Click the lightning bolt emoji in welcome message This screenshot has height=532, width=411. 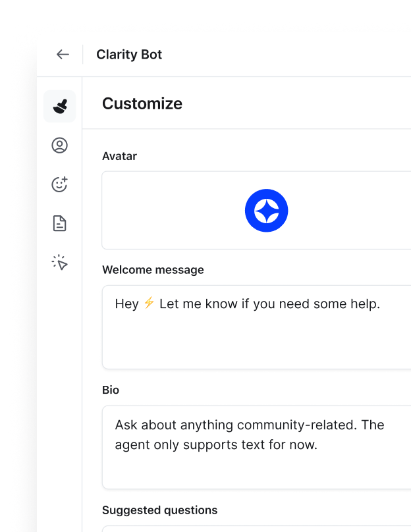[x=149, y=303]
